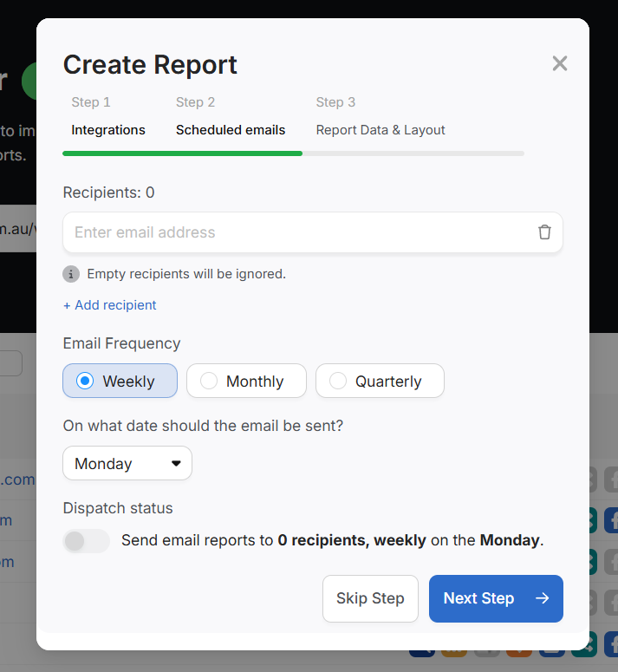The image size is (618, 672).
Task: Go to Step 1 Integrations tab
Action: (108, 116)
